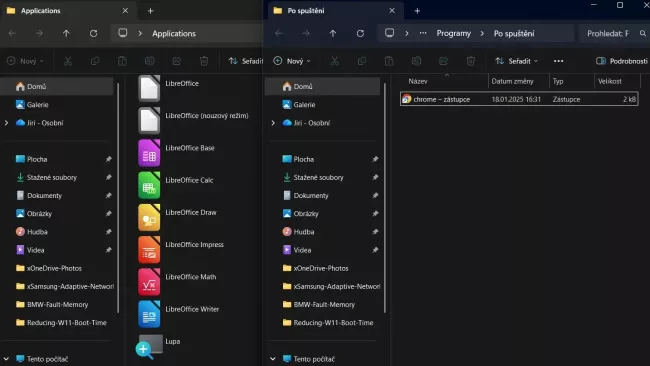
Task: Sort by Název column header
Action: click(x=445, y=81)
